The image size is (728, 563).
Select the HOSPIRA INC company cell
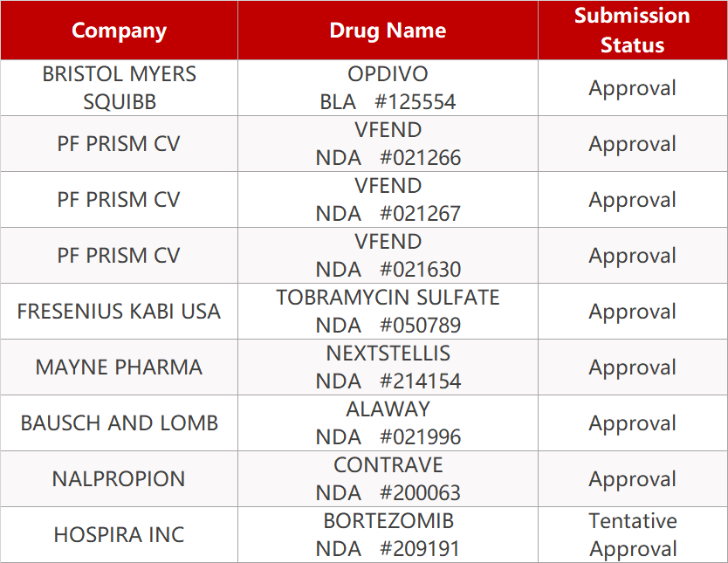119,535
